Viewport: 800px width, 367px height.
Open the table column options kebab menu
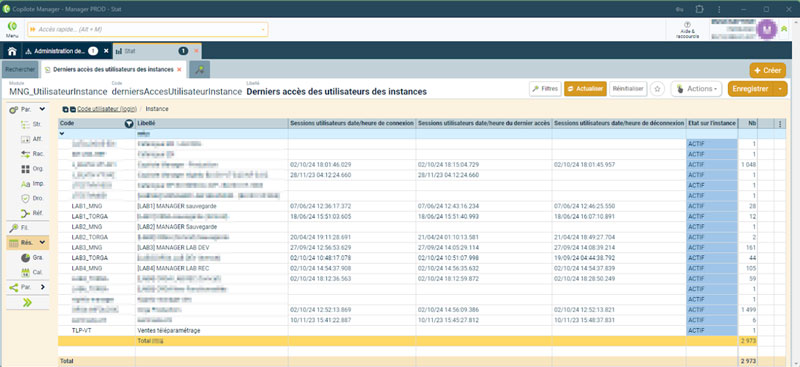coord(780,124)
